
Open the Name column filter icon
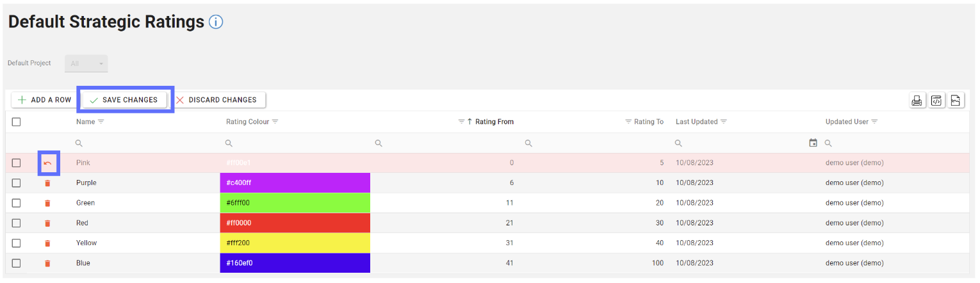101,122
